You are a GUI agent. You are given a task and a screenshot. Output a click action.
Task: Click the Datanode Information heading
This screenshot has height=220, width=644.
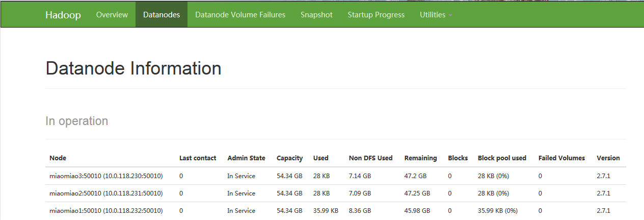click(133, 68)
